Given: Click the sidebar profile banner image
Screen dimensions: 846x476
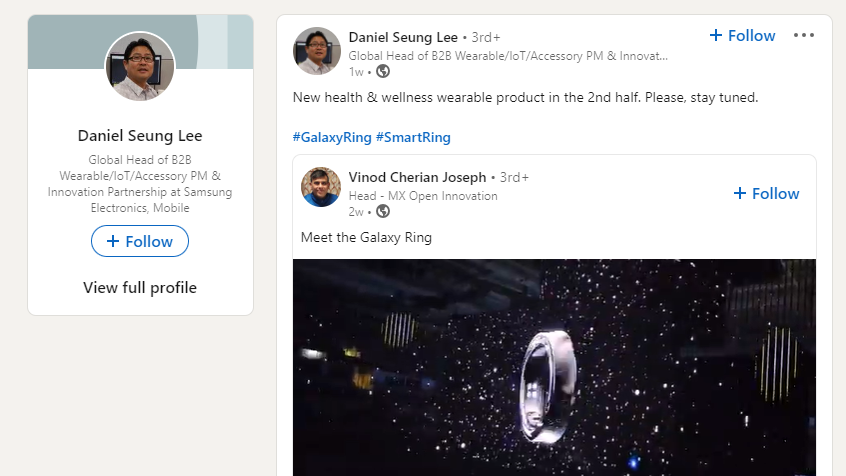Looking at the screenshot, I should click(x=60, y=40).
